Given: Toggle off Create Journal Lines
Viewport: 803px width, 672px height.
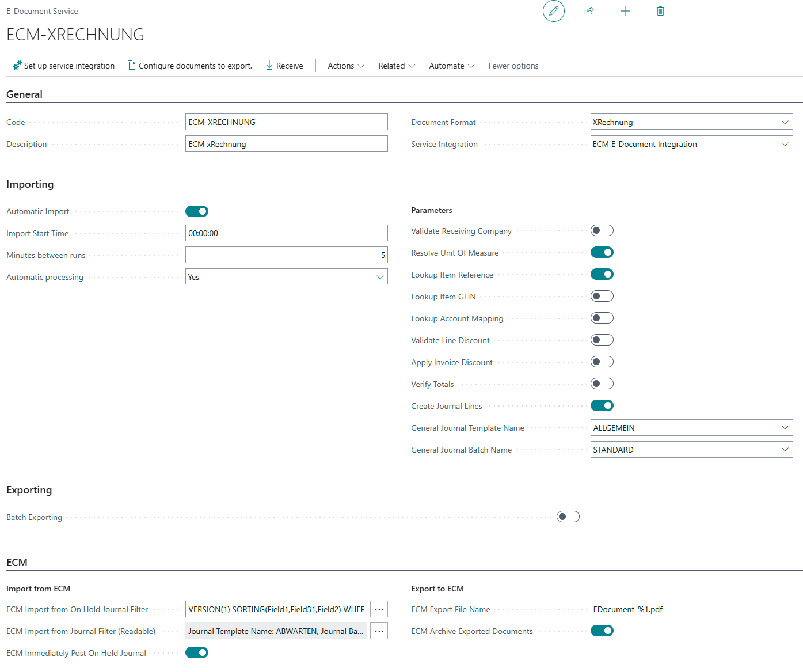Looking at the screenshot, I should (602, 406).
